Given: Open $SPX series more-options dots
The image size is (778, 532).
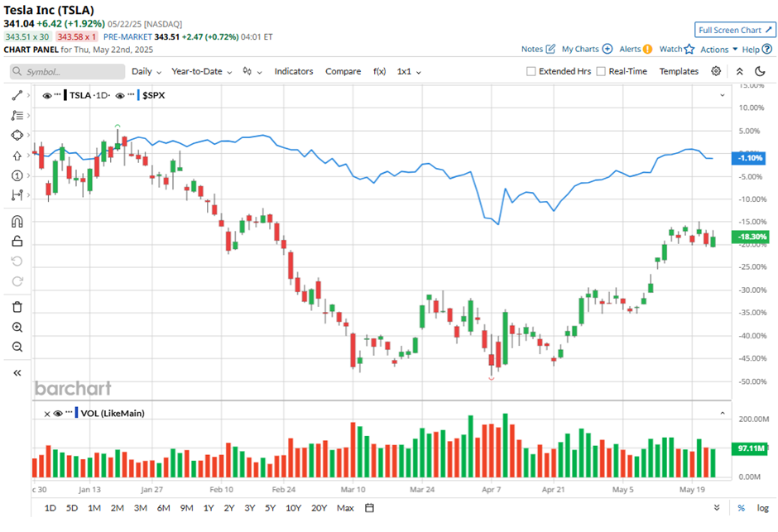Looking at the screenshot, I should [131, 94].
